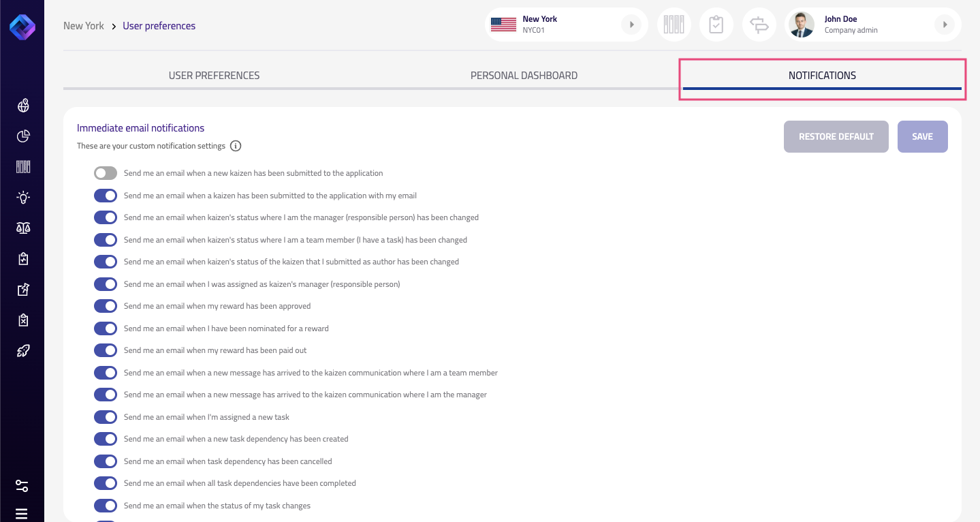Click the 'Immediate email notifications' heading
Screen dimensions: 980x522
click(140, 128)
